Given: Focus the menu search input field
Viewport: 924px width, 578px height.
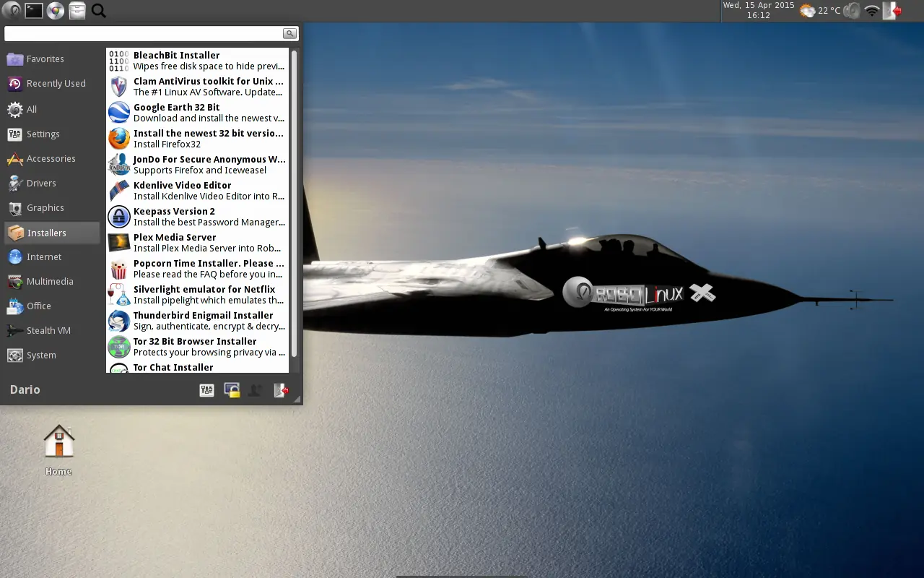Looking at the screenshot, I should tap(143, 33).
